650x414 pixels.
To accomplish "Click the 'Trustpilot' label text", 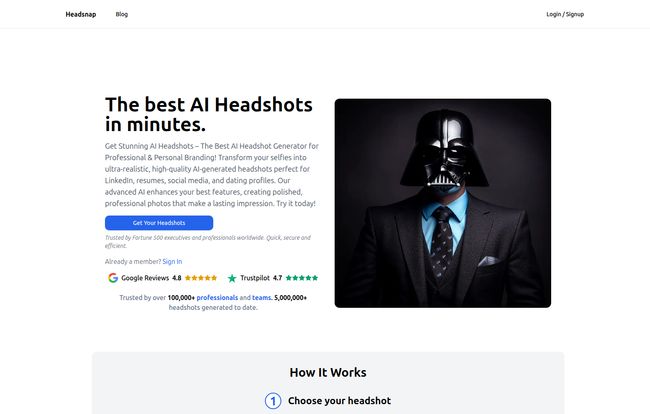I will (255, 278).
